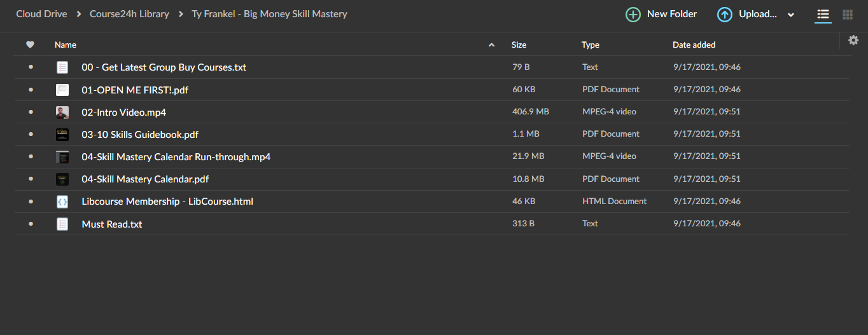
Task: Click the New Folder label
Action: 672,14
